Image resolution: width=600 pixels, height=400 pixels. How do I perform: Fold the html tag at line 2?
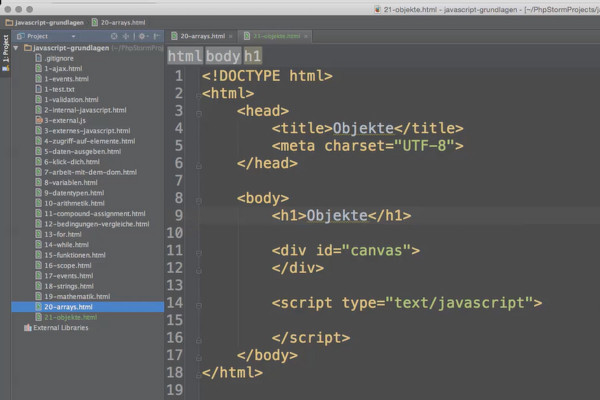click(x=198, y=95)
